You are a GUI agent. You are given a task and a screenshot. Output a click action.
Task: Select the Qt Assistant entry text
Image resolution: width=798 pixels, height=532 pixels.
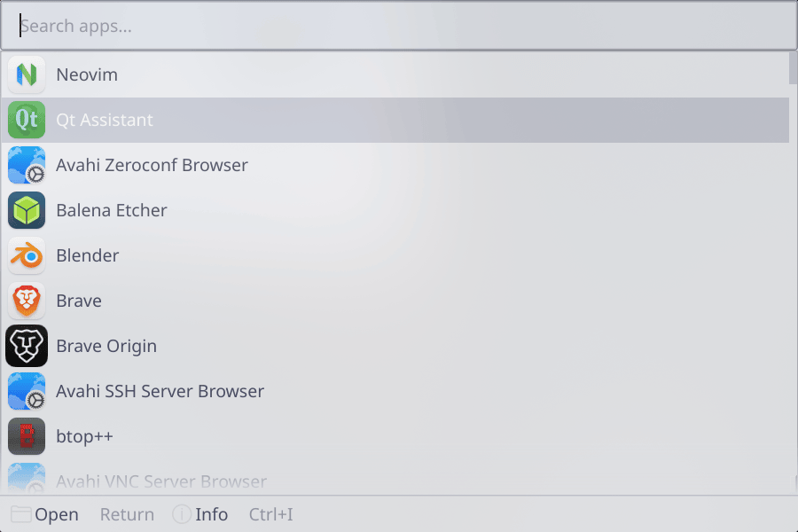[x=105, y=121]
